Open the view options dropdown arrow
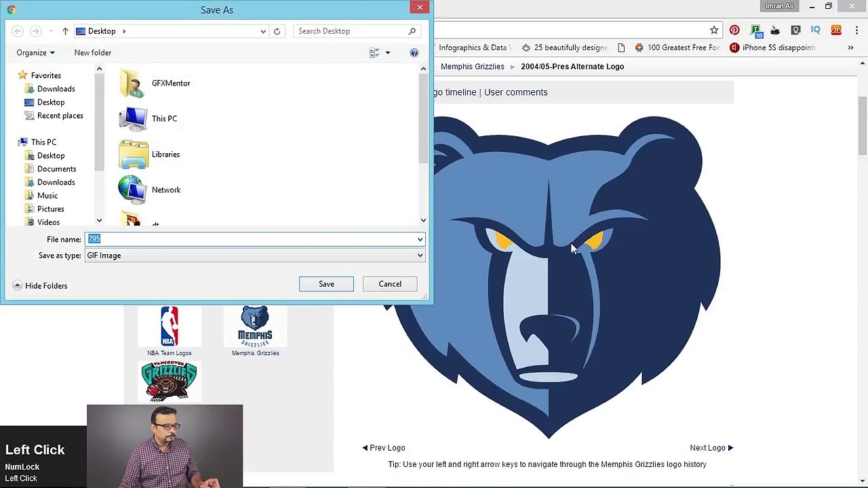The height and width of the screenshot is (488, 868). point(388,53)
